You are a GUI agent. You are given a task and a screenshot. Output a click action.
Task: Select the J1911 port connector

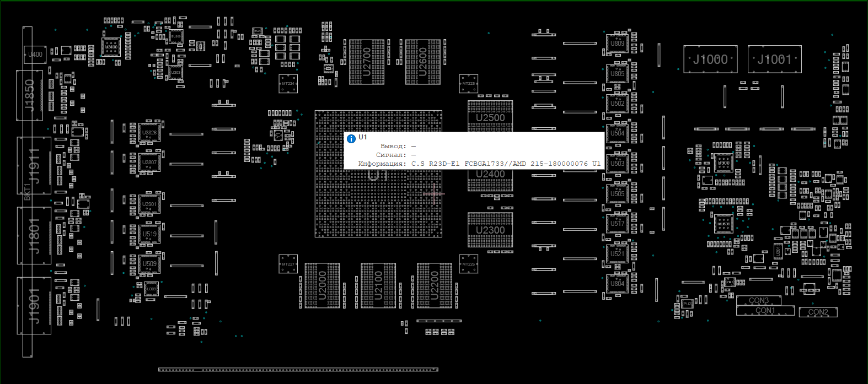tap(34, 165)
